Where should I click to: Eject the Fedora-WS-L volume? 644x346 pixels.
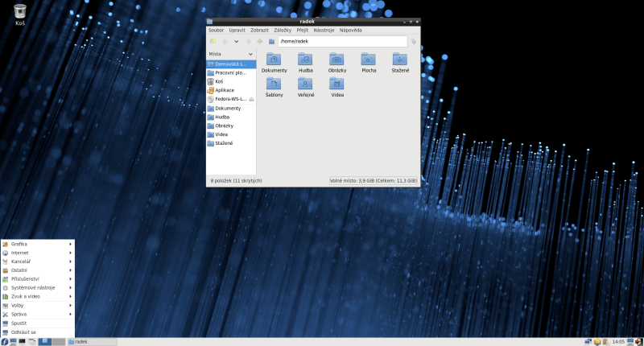coord(251,99)
